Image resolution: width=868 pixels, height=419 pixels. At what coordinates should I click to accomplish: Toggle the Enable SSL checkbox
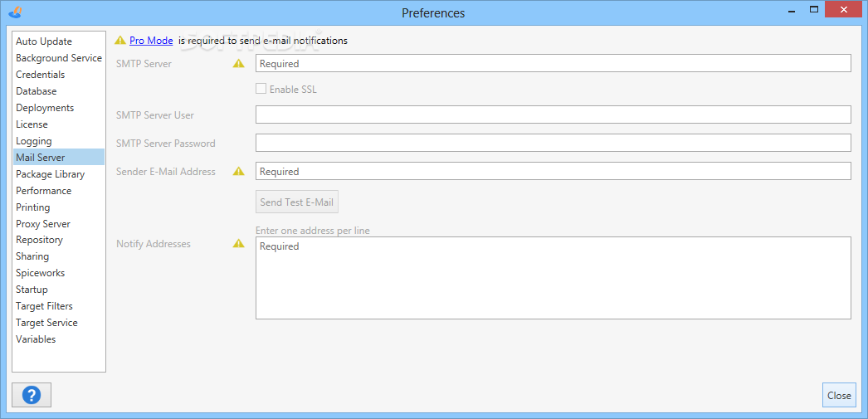pyautogui.click(x=261, y=89)
